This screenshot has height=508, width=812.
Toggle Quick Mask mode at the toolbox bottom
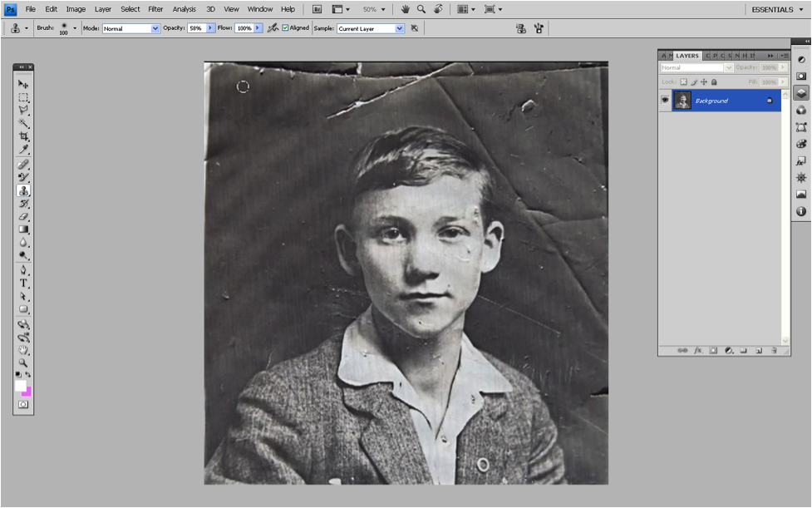(23, 404)
